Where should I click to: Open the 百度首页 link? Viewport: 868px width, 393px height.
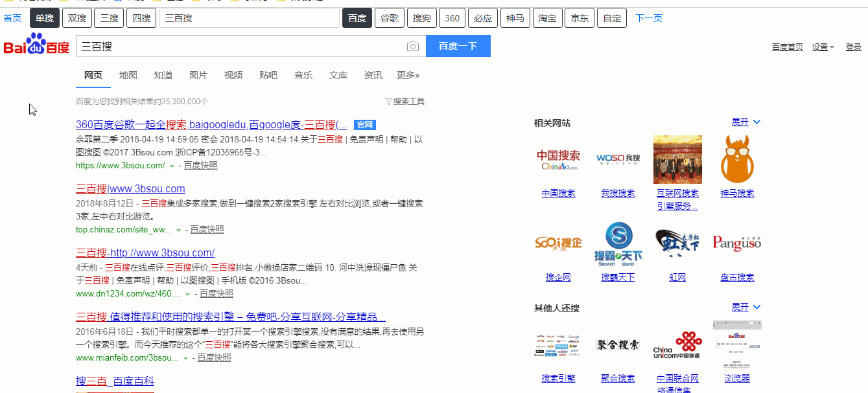(x=787, y=47)
